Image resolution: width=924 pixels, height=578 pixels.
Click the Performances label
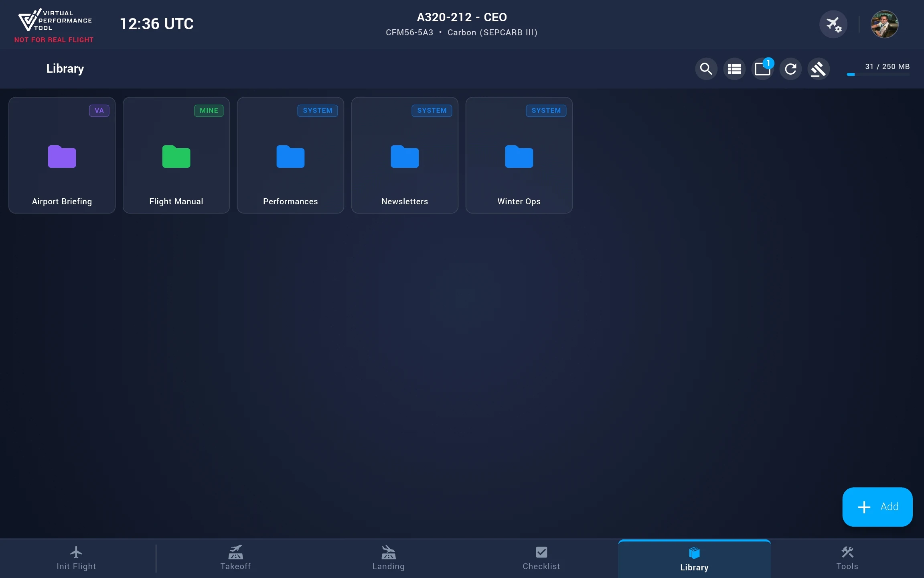coord(290,201)
